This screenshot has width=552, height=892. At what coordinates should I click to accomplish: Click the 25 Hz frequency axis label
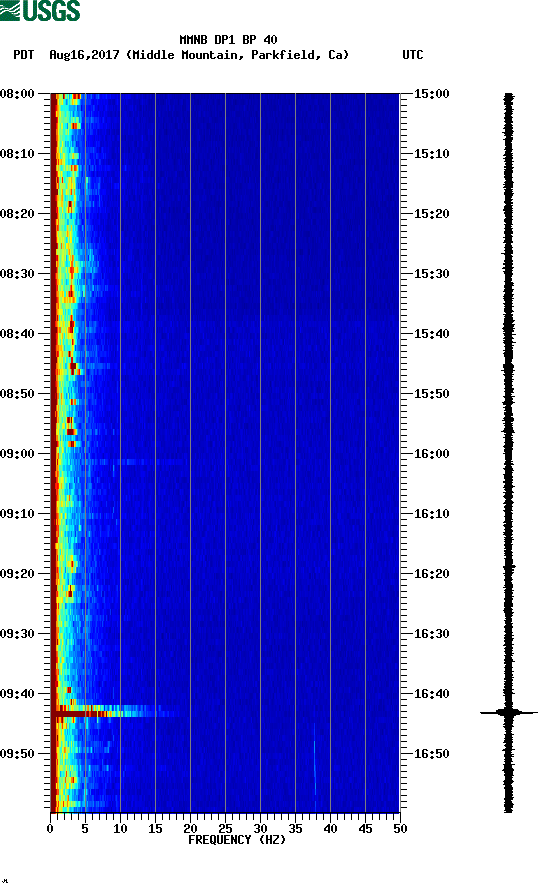click(x=225, y=829)
